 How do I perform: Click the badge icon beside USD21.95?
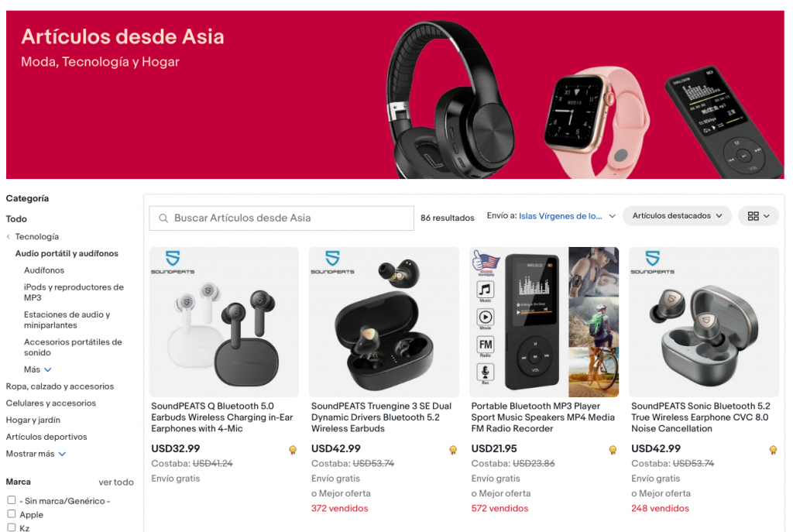613,450
